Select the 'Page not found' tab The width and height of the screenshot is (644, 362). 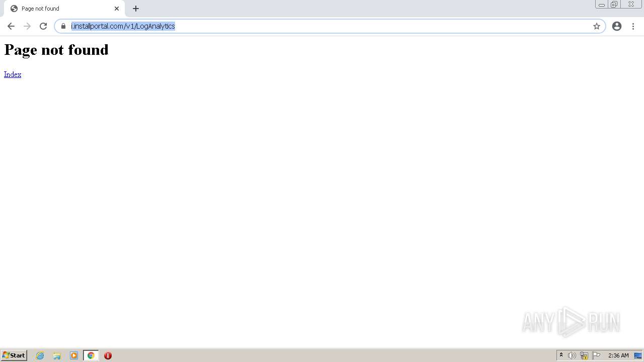click(x=64, y=9)
